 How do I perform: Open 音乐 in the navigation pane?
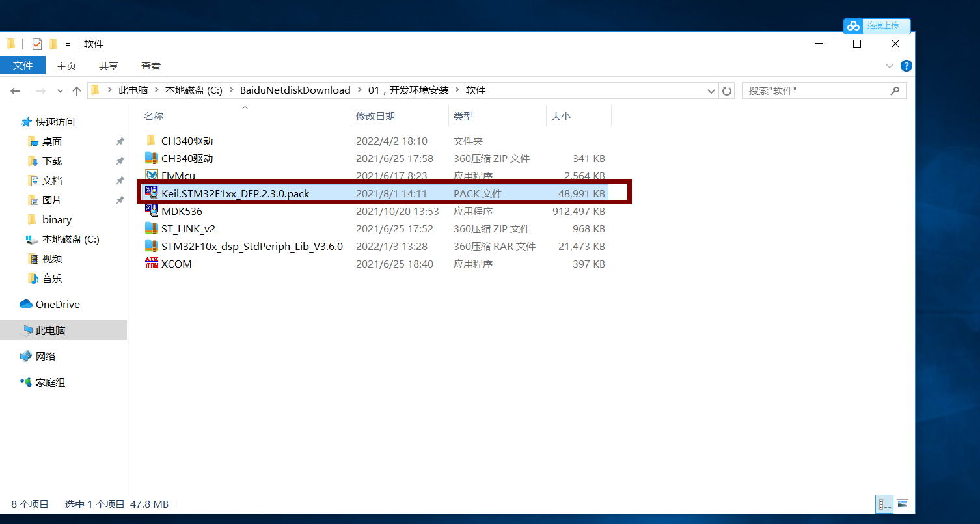click(x=52, y=278)
